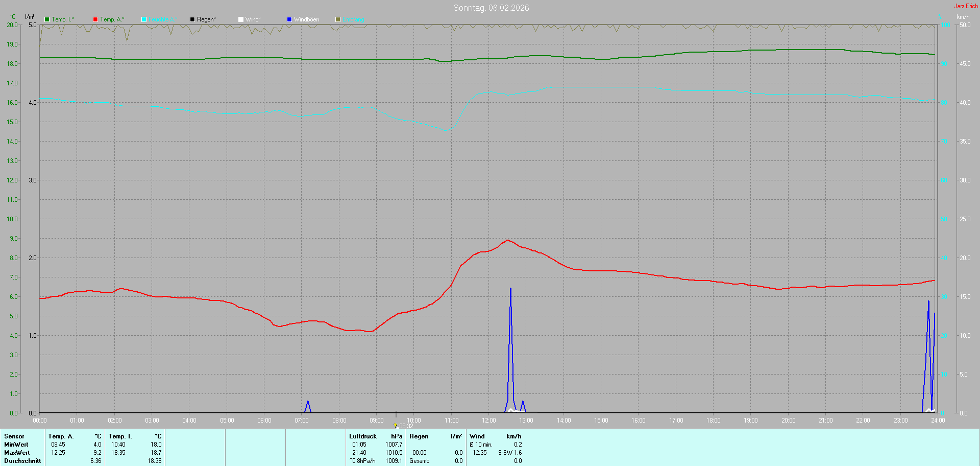Select the MinWert row label
The width and height of the screenshot is (980, 466).
[16, 445]
